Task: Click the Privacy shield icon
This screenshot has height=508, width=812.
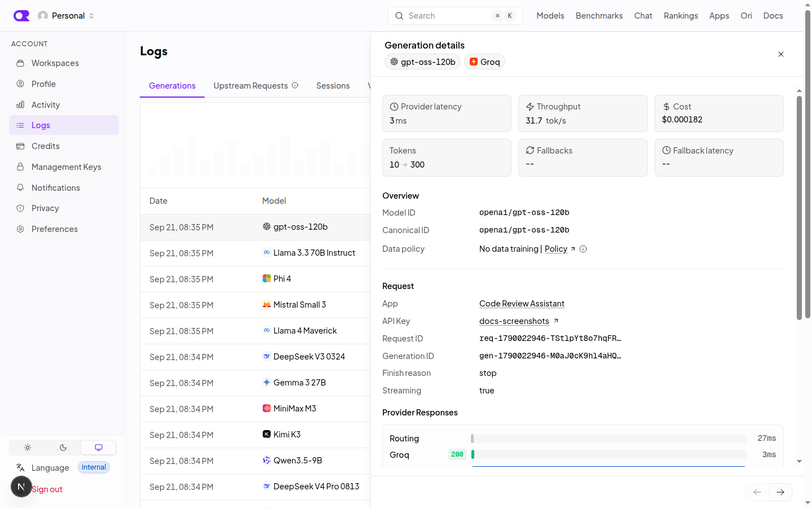Action: 20,208
